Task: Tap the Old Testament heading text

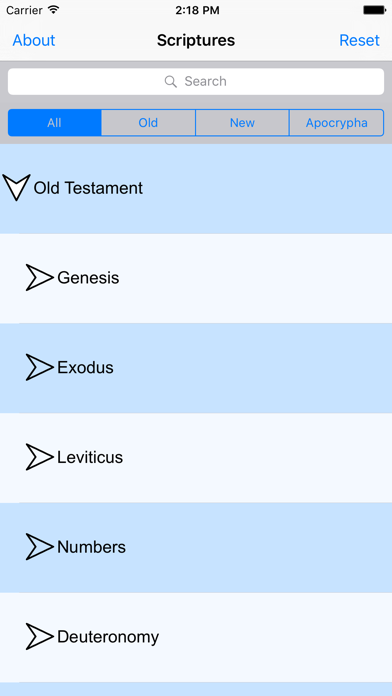Action: point(88,188)
